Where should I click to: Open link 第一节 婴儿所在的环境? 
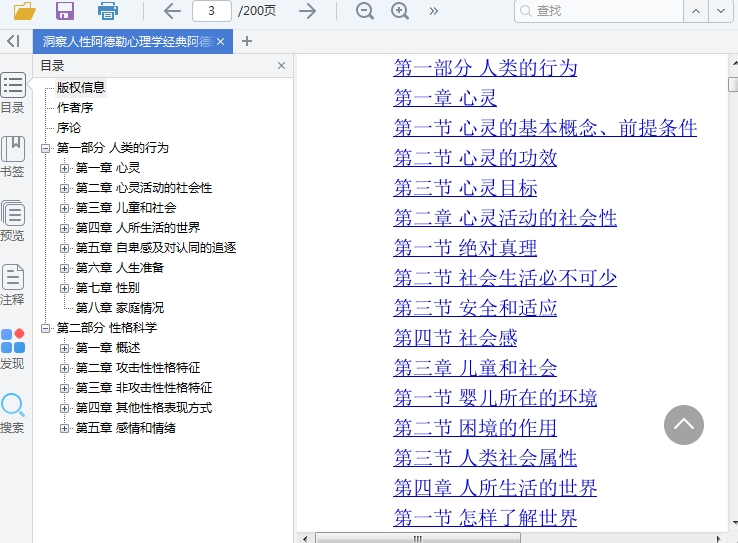(495, 398)
